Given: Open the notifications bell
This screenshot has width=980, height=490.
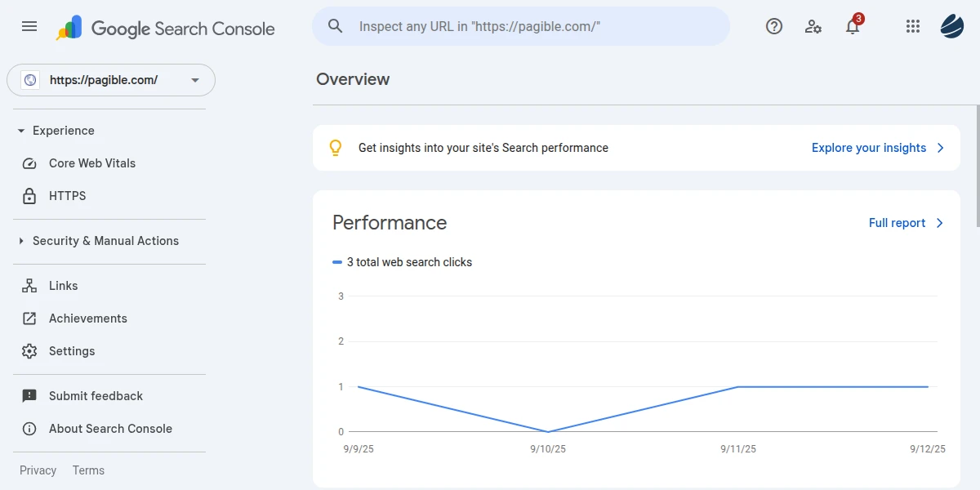Looking at the screenshot, I should point(853,27).
